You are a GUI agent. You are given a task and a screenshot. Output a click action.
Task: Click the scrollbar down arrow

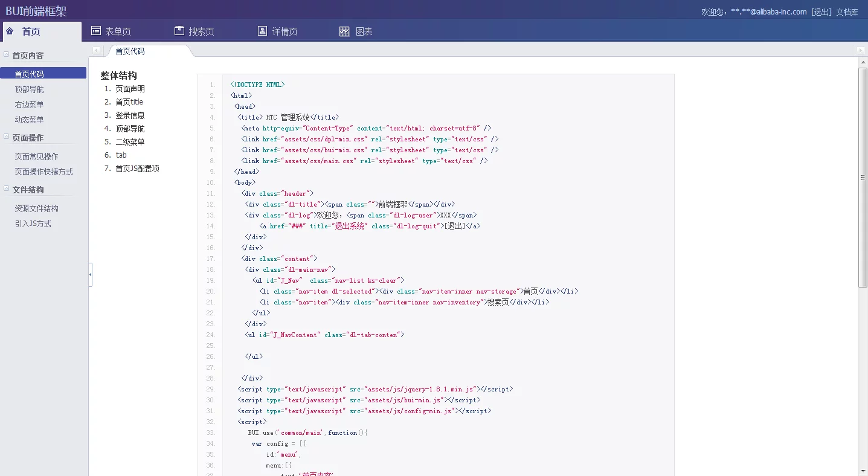coord(863,471)
